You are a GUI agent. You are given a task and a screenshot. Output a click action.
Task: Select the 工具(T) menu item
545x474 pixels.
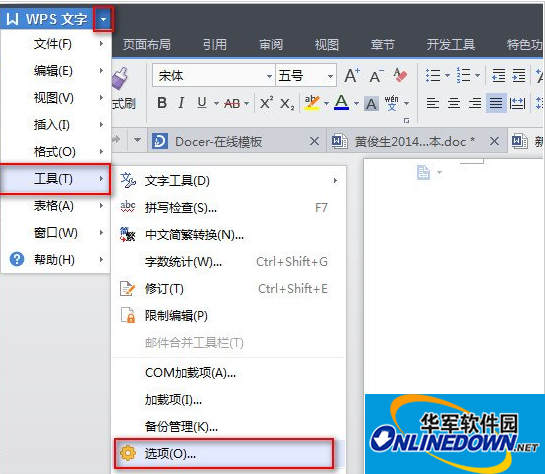coord(56,179)
